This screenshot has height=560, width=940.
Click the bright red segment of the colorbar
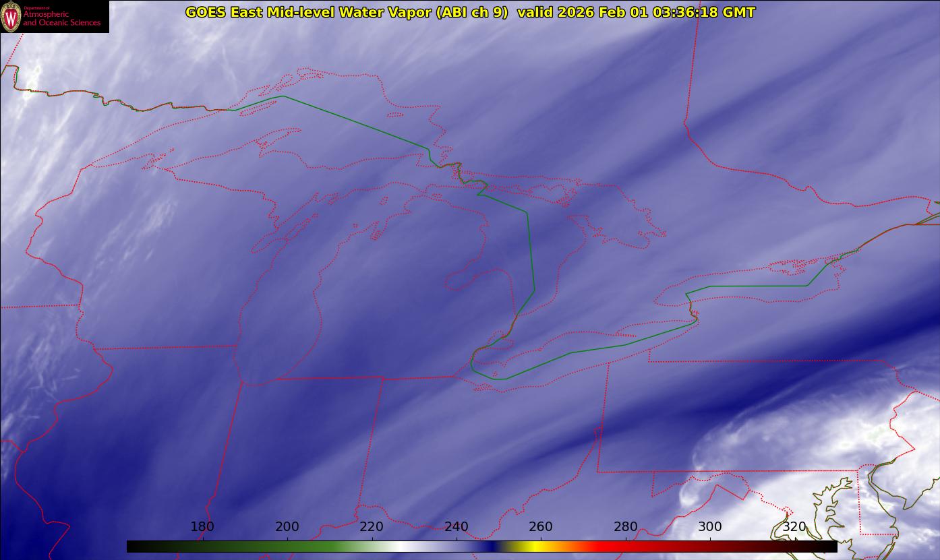(x=607, y=547)
